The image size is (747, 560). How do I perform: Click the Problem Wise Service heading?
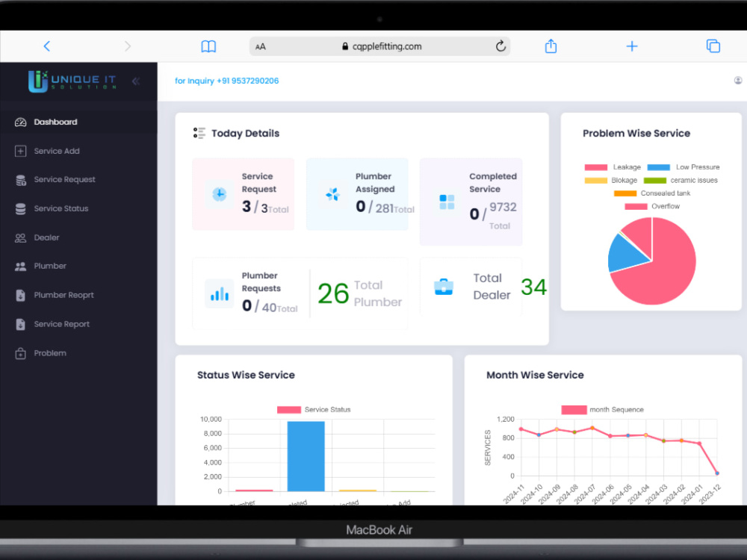click(x=636, y=134)
